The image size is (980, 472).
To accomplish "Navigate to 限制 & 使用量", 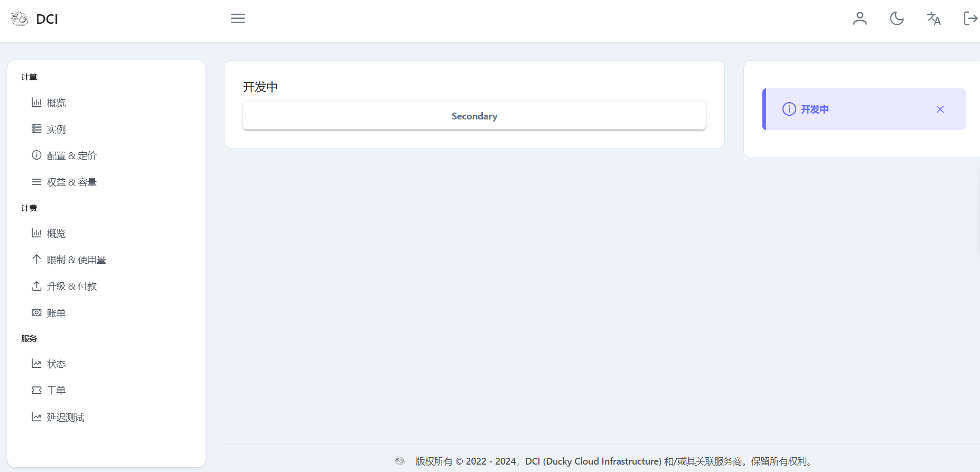I will coord(76,260).
